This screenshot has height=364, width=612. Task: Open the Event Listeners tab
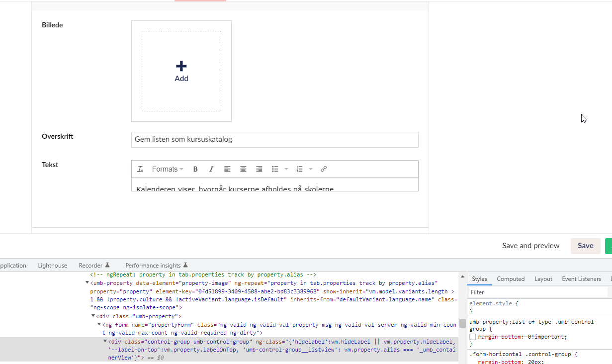tap(582, 279)
